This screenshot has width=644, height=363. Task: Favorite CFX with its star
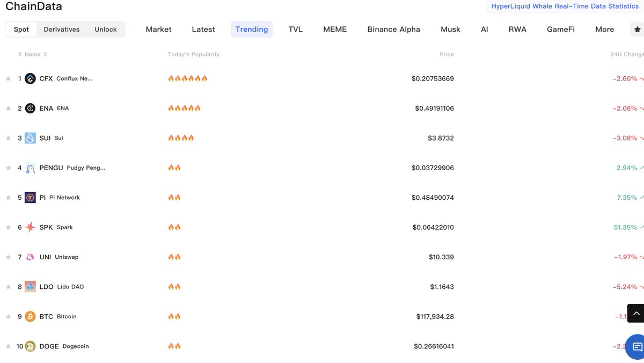coord(8,78)
